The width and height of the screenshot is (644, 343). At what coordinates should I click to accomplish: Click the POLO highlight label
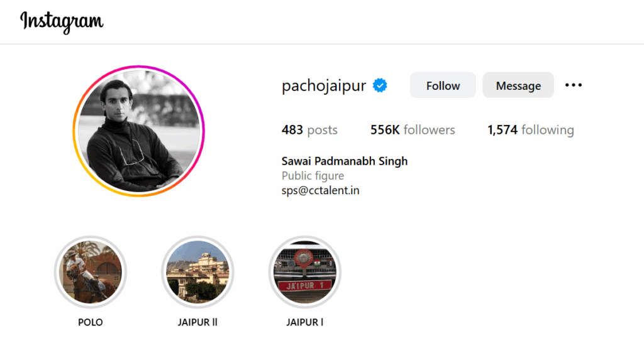point(91,322)
